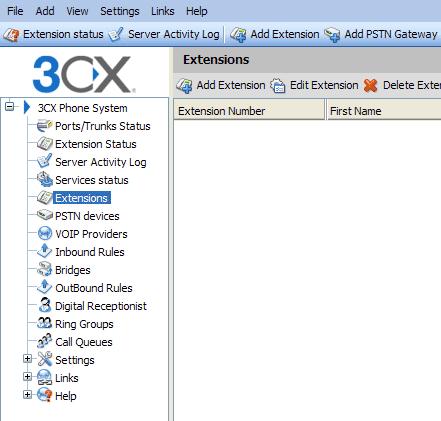Expand the Settings tree node
This screenshot has height=421, width=441.
[x=27, y=359]
